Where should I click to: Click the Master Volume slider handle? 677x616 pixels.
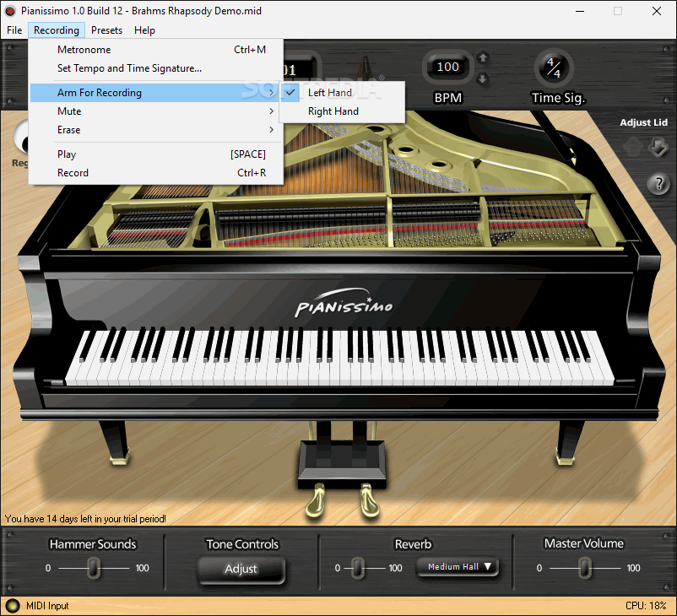(585, 568)
